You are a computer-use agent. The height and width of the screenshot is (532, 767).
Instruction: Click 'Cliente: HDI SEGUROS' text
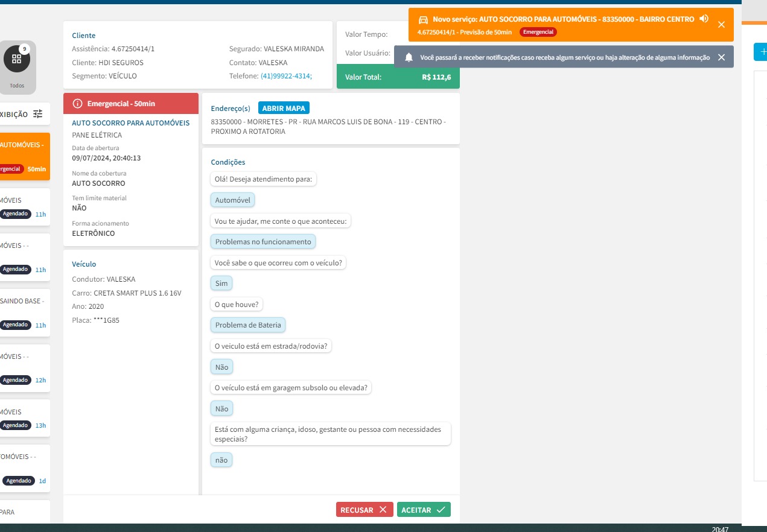pyautogui.click(x=107, y=63)
